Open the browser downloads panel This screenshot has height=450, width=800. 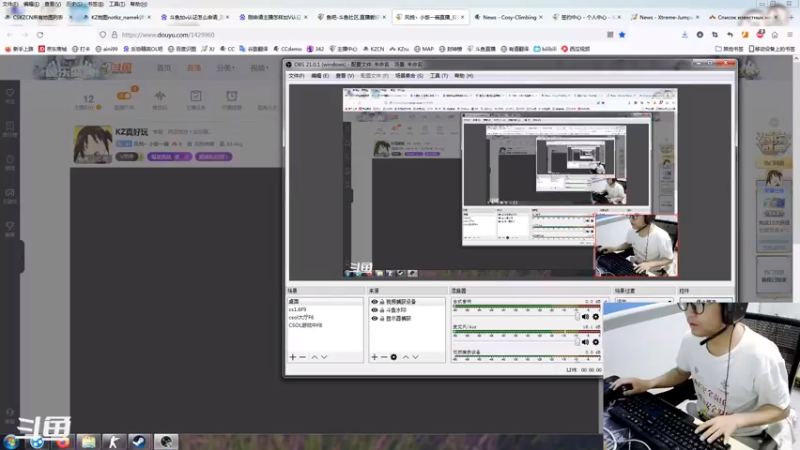(685, 35)
